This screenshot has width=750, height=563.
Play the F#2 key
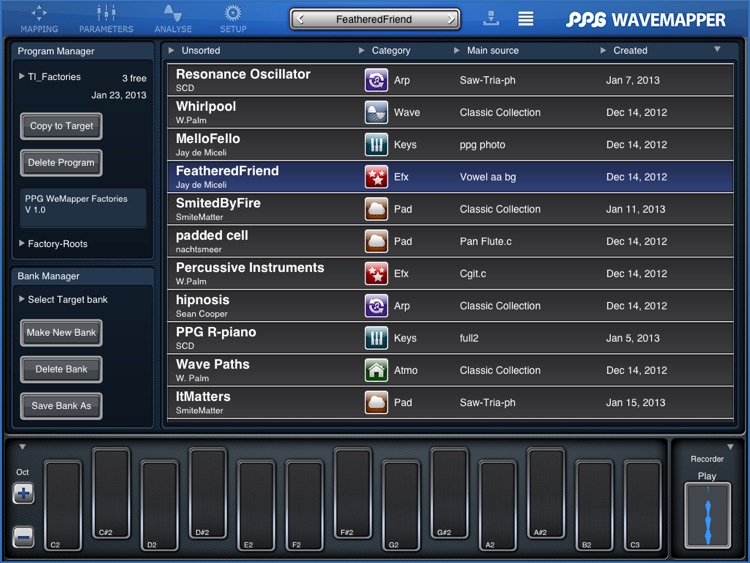pos(353,493)
